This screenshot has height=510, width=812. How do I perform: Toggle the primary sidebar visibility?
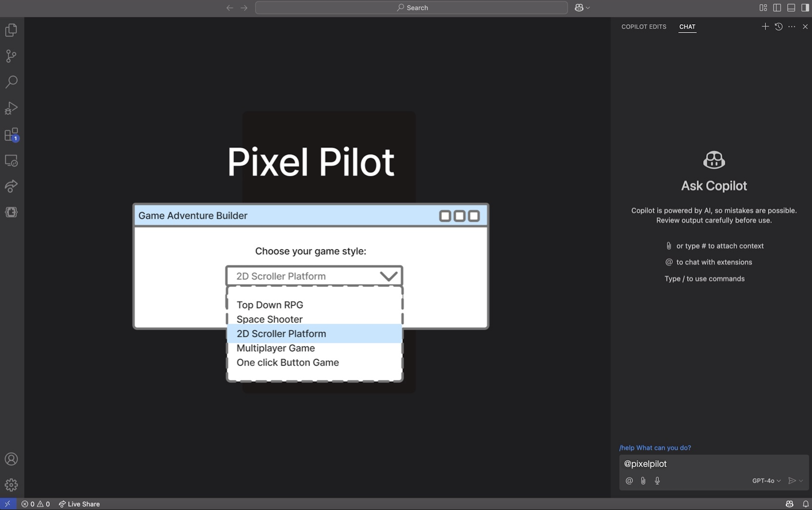tap(777, 8)
